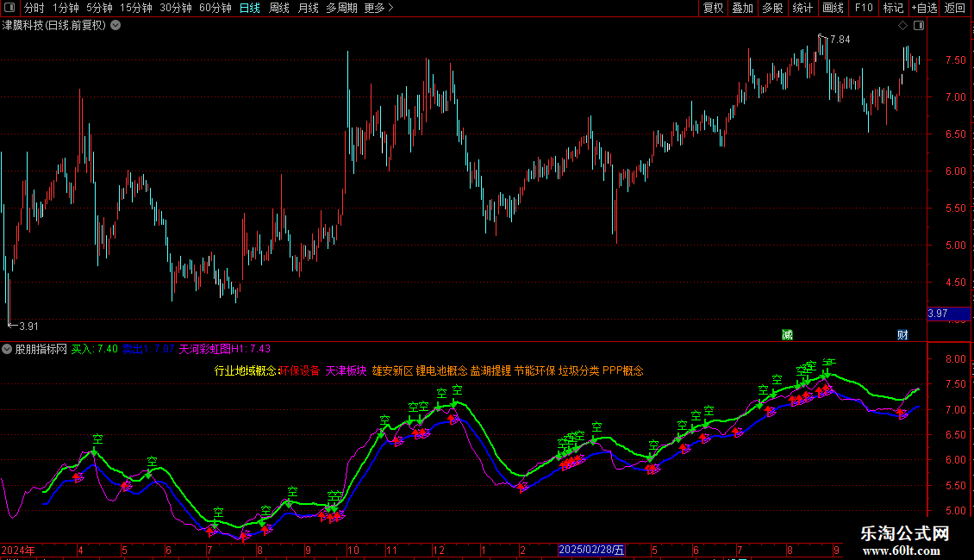Select the 30分钟 period

coord(175,8)
